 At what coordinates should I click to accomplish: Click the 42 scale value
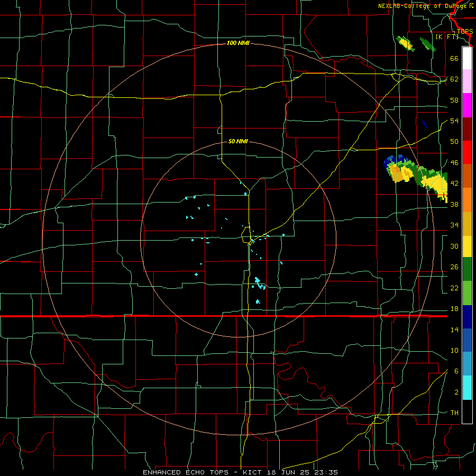click(454, 184)
